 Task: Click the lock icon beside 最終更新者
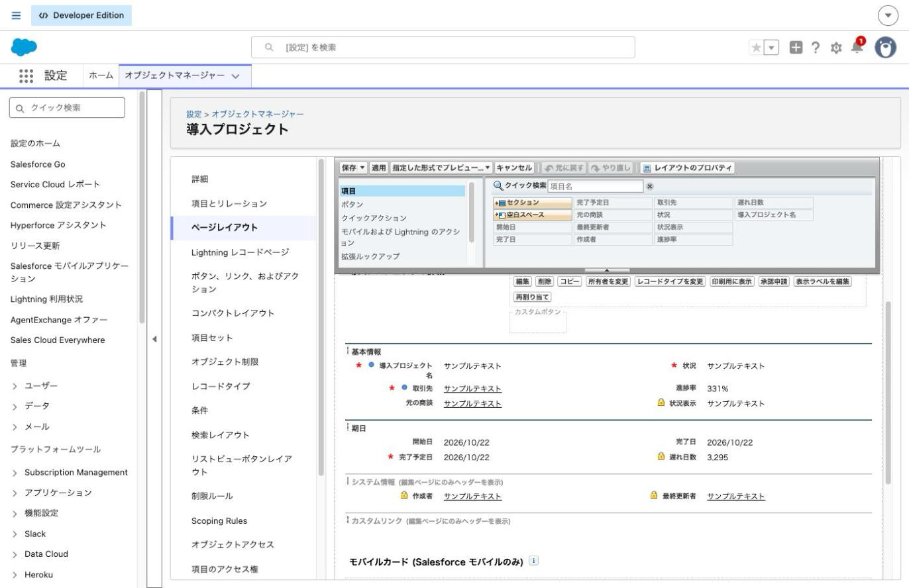(654, 495)
